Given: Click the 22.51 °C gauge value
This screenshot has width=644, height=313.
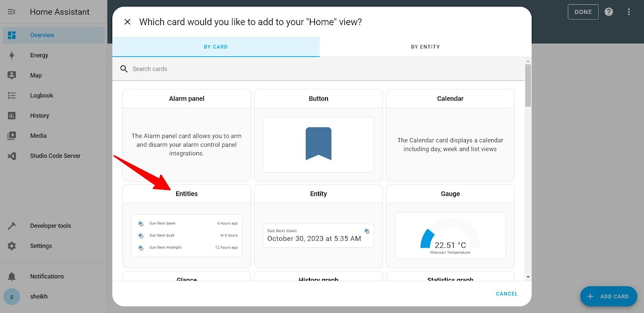Looking at the screenshot, I should click(x=450, y=245).
